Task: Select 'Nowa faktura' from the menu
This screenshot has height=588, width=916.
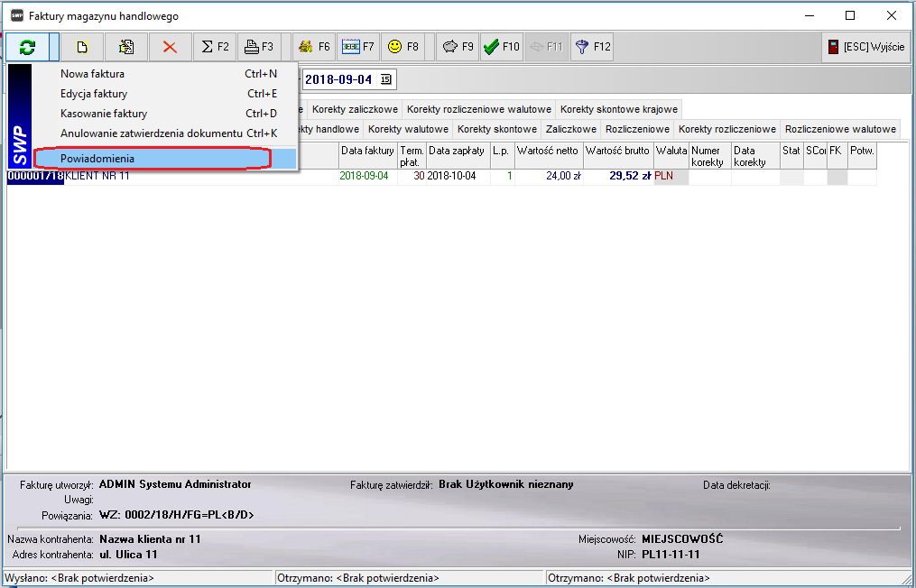Action: coord(92,74)
